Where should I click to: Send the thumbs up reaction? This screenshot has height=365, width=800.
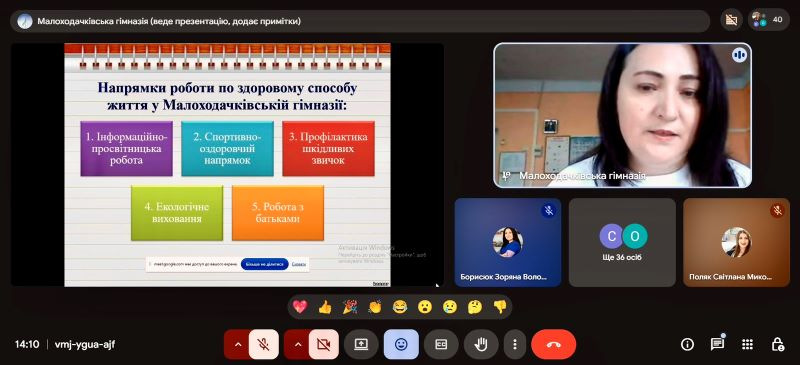click(x=325, y=307)
